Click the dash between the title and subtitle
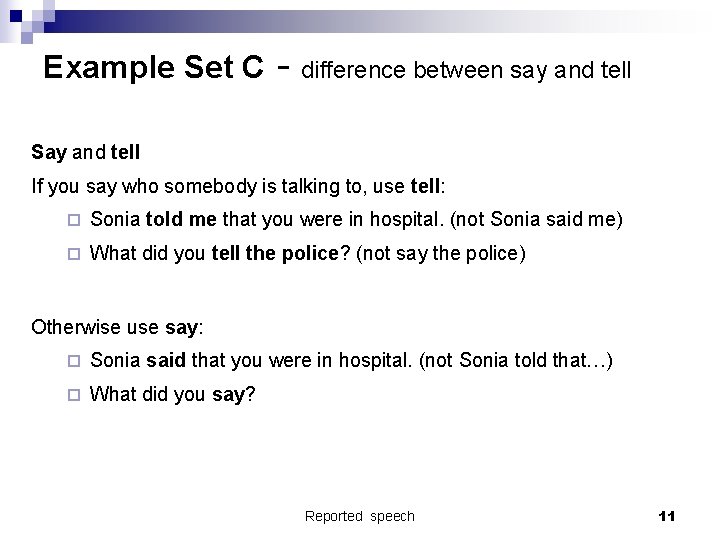 tap(282, 67)
